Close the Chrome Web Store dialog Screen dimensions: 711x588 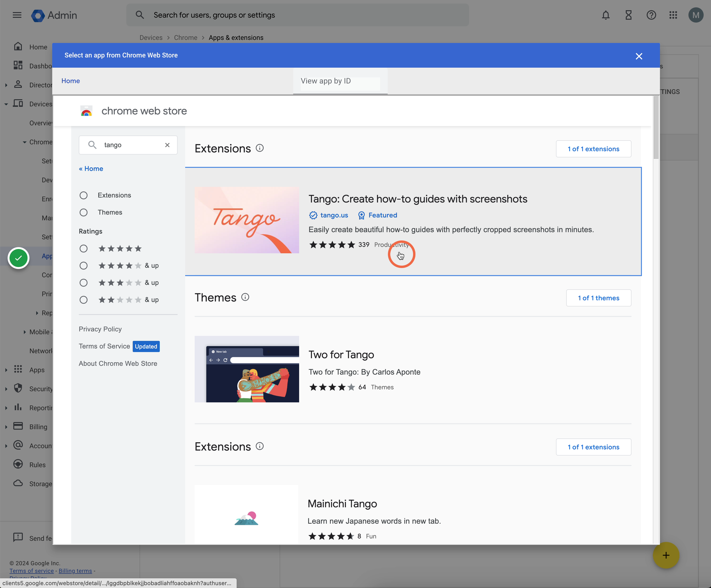(x=639, y=56)
